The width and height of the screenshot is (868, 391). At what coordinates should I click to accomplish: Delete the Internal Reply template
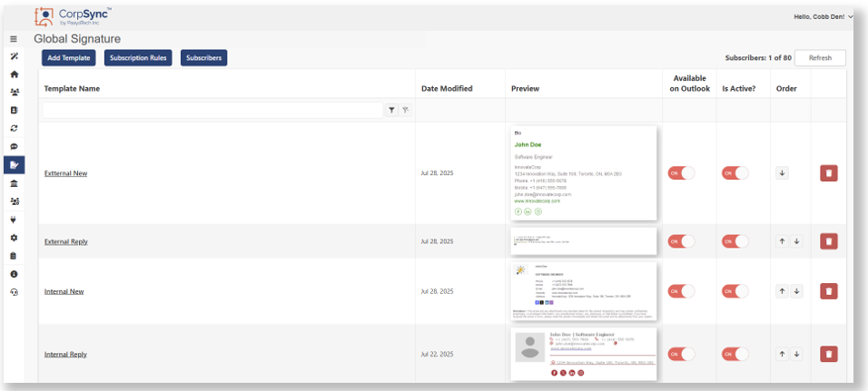tap(829, 354)
